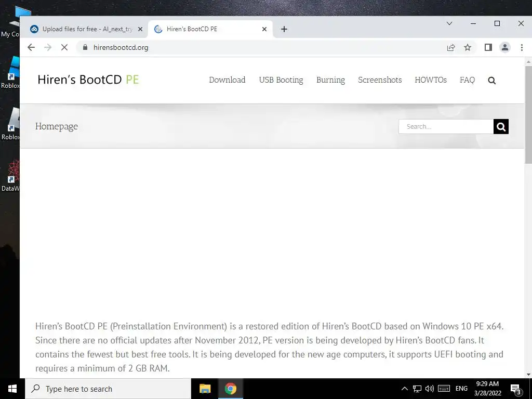Open the clock showing 9:29 AM
The image size is (532, 399).
pos(487,389)
